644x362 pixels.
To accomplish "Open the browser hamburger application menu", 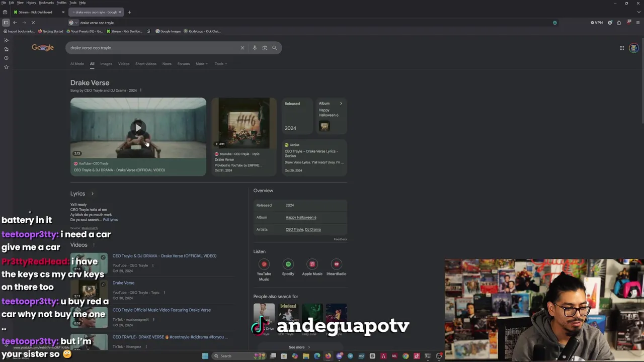I will (638, 23).
